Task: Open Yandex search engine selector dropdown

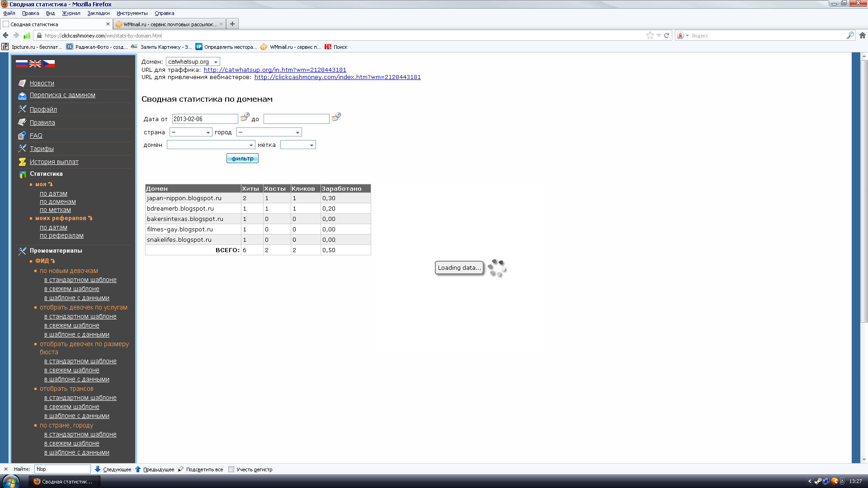Action: point(683,35)
